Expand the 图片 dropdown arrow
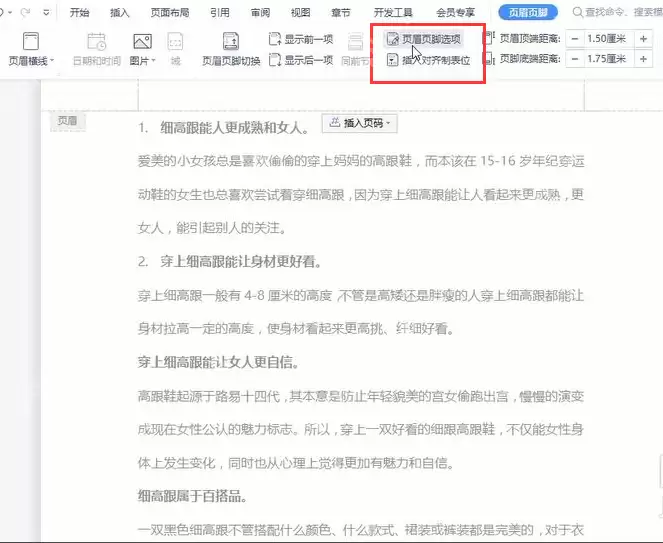 [153, 61]
